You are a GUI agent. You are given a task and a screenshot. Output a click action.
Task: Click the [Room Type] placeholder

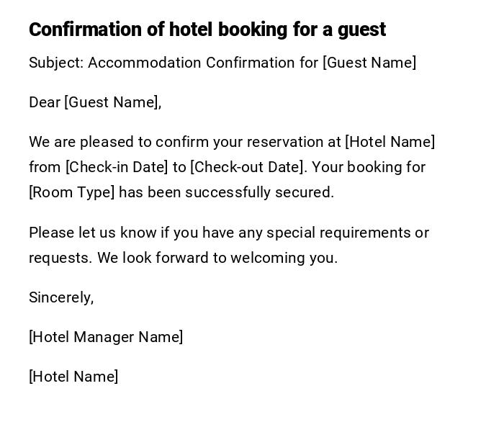click(72, 192)
